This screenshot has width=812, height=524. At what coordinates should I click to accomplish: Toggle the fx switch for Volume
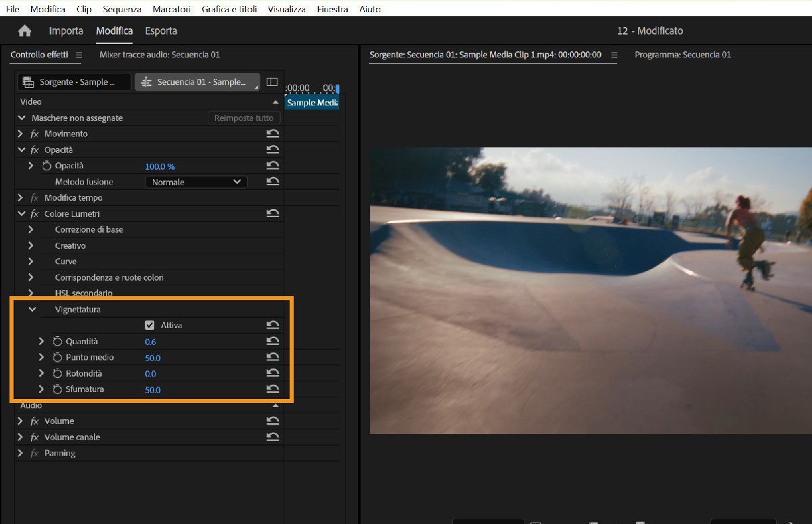coord(35,421)
